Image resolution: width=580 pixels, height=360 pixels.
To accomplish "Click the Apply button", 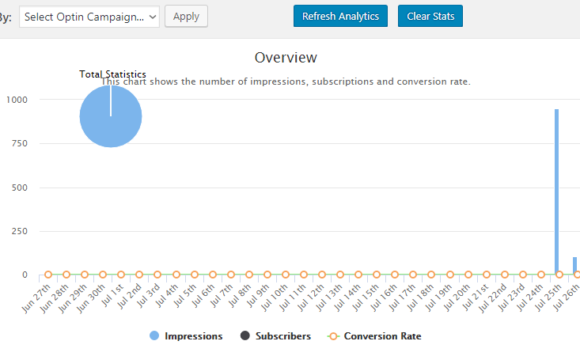I will pos(186,16).
